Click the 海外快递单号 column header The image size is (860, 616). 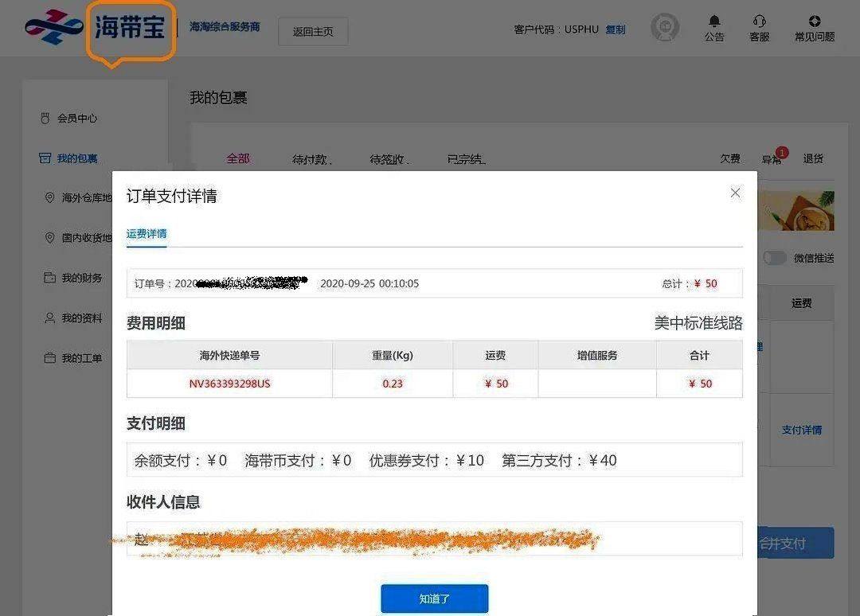[229, 355]
